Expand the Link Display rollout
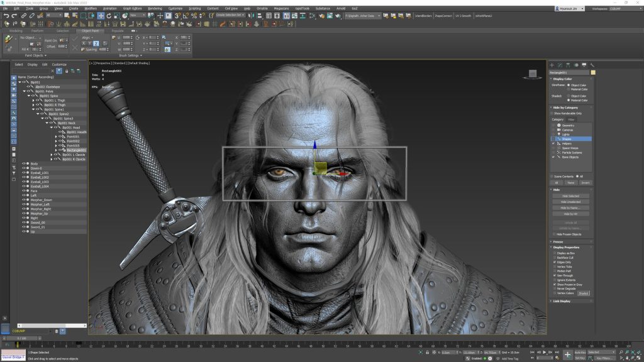 point(562,301)
